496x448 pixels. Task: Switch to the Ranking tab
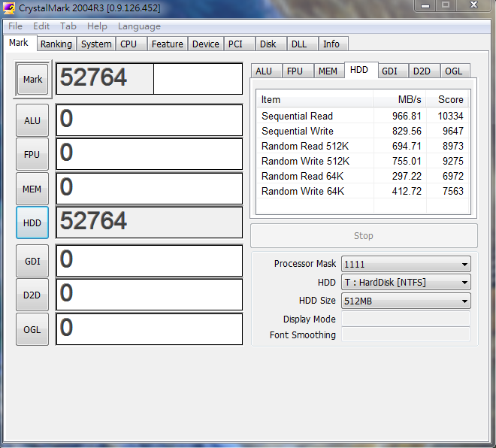[x=56, y=44]
